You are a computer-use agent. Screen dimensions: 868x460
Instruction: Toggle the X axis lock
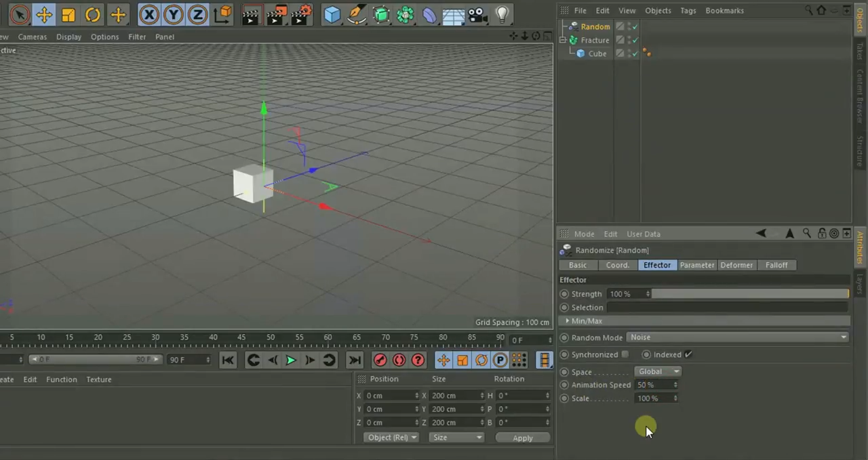click(x=149, y=14)
